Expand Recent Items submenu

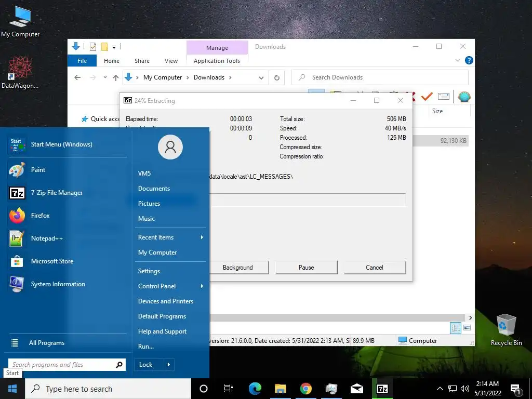point(202,237)
